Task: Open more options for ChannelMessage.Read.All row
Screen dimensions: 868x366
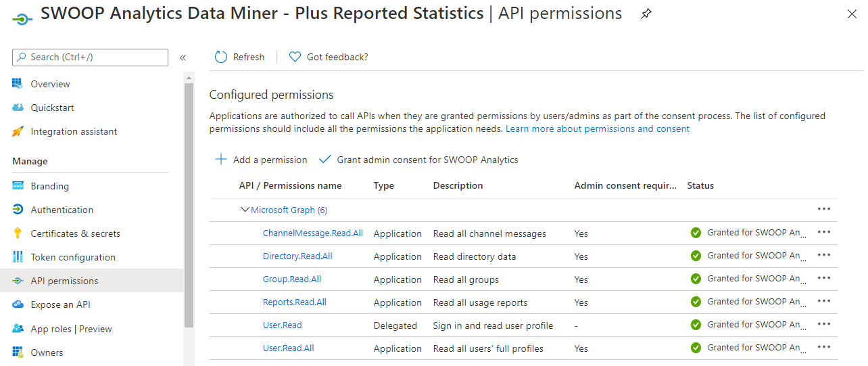Action: (x=823, y=232)
